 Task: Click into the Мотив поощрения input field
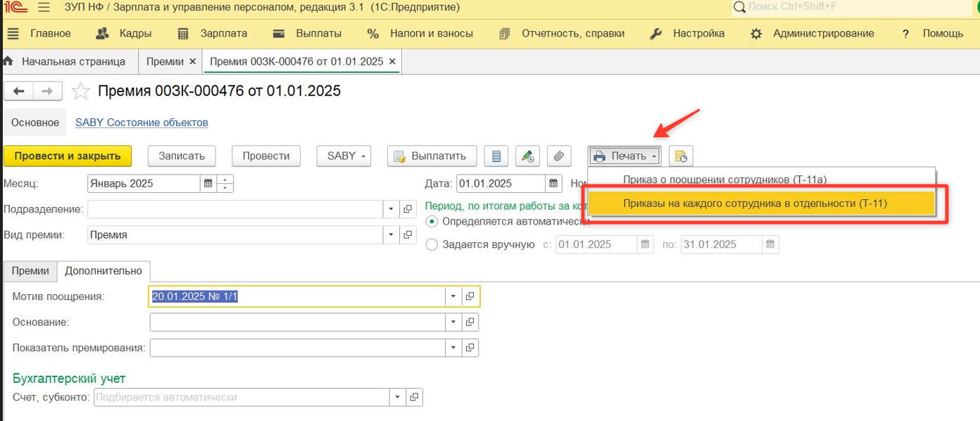tap(296, 297)
